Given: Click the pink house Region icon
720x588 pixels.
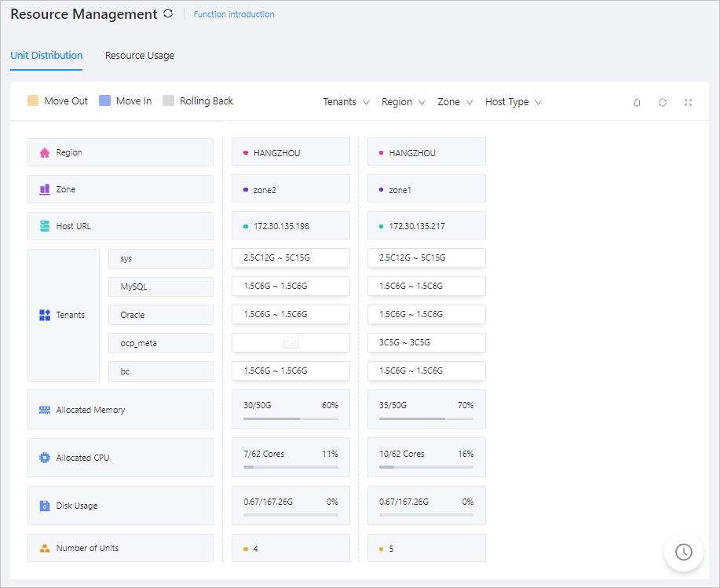Looking at the screenshot, I should [x=45, y=152].
